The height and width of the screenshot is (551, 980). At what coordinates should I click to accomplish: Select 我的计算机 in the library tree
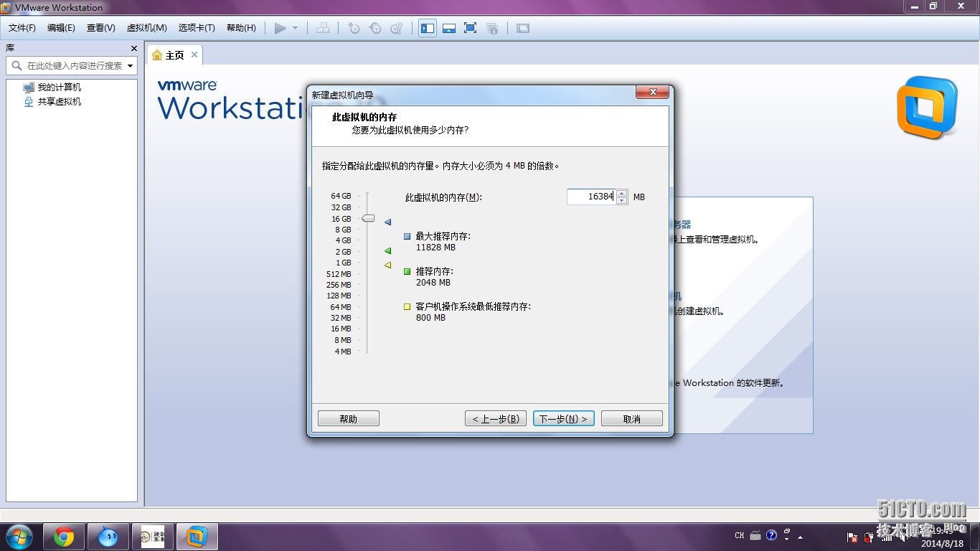click(x=60, y=88)
